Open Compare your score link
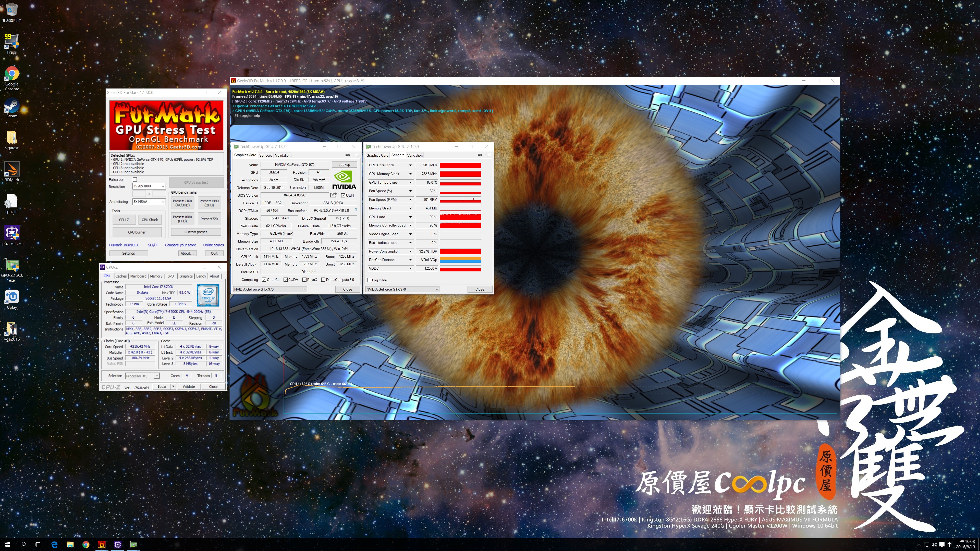Image resolution: width=980 pixels, height=551 pixels. tap(180, 245)
